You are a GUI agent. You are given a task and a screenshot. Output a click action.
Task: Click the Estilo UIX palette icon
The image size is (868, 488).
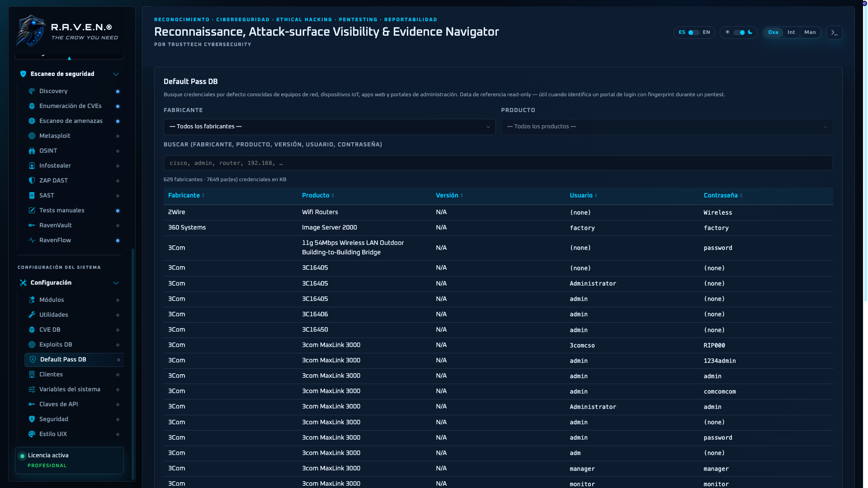point(32,434)
